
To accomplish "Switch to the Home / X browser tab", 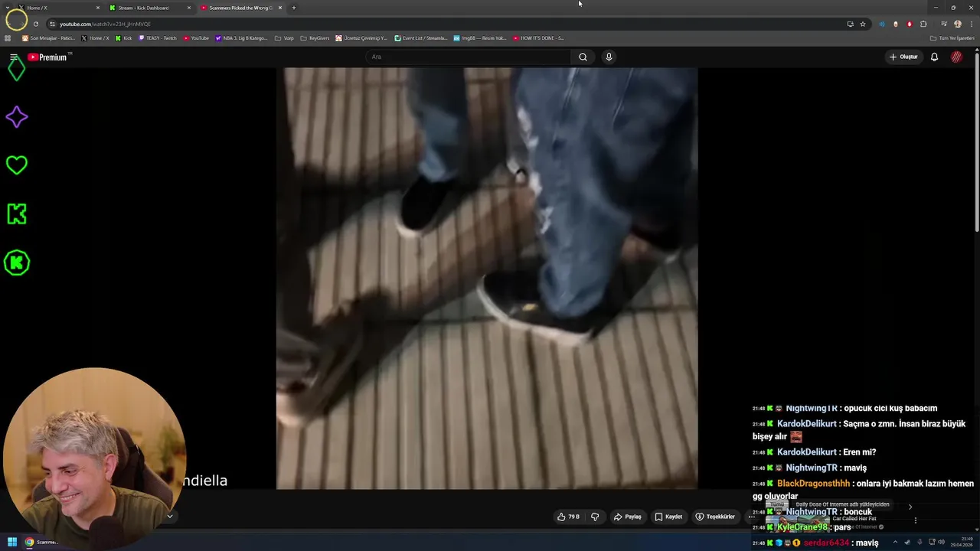I will 57,8.
